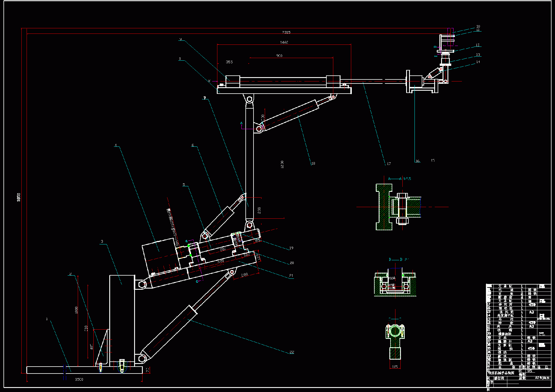Click the drawing title 喷浆机械手总装图
The width and height of the screenshot is (555, 392).
tap(501, 373)
